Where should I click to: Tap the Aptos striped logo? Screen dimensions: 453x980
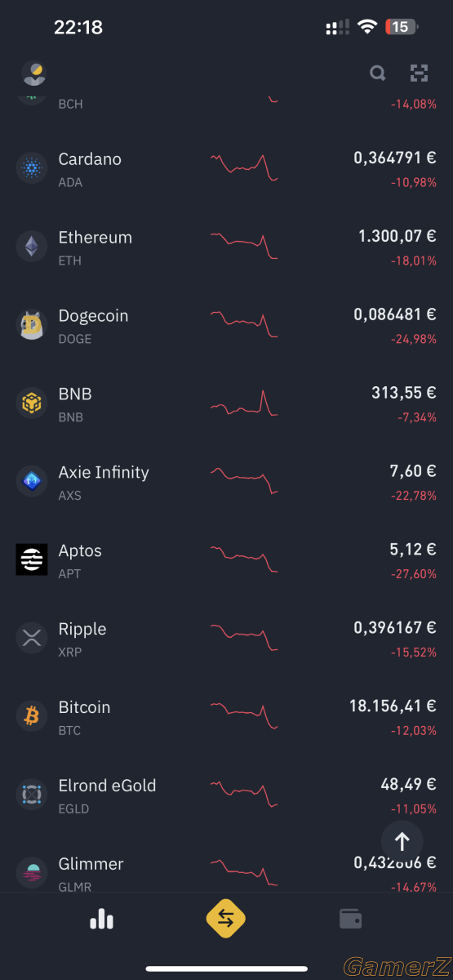click(x=32, y=559)
